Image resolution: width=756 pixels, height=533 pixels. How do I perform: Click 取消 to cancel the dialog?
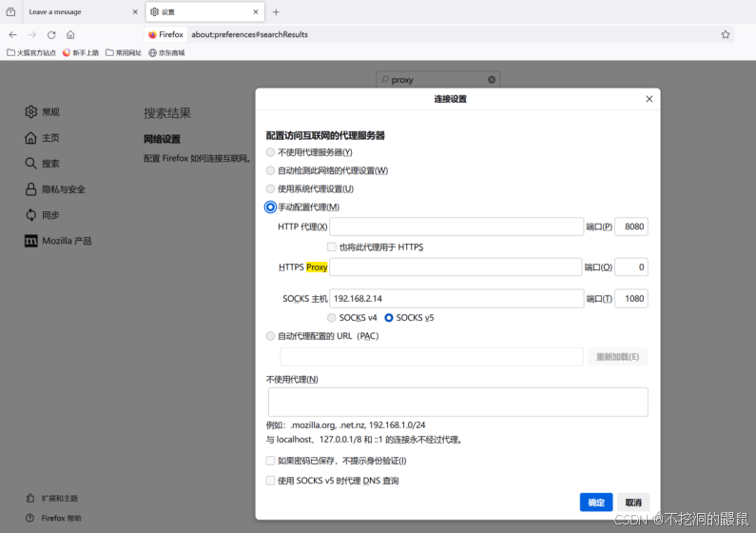(633, 503)
